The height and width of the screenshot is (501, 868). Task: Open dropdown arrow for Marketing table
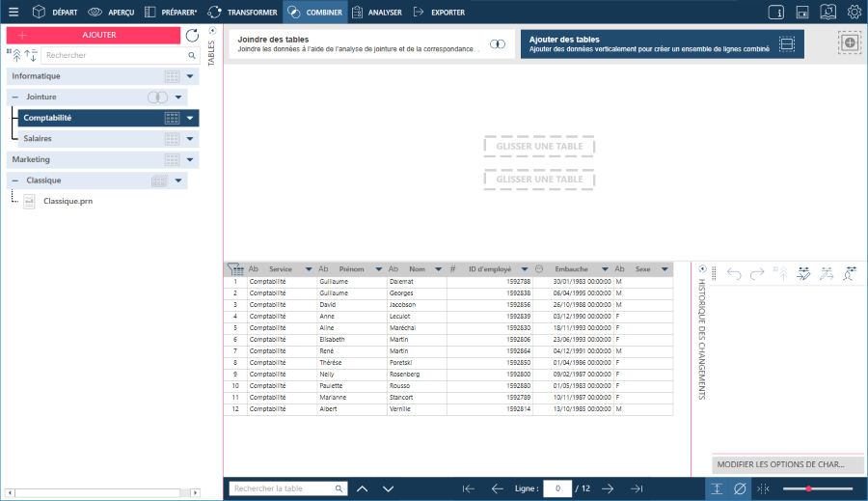190,159
